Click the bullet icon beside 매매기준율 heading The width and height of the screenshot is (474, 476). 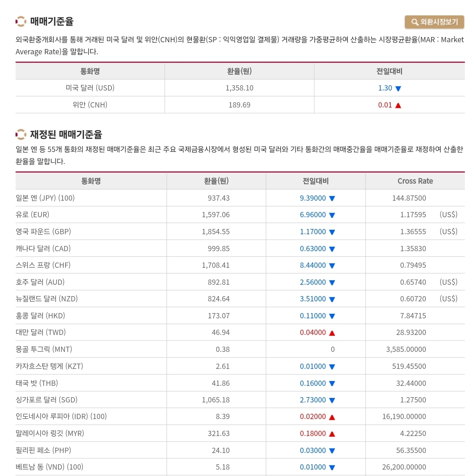click(21, 21)
